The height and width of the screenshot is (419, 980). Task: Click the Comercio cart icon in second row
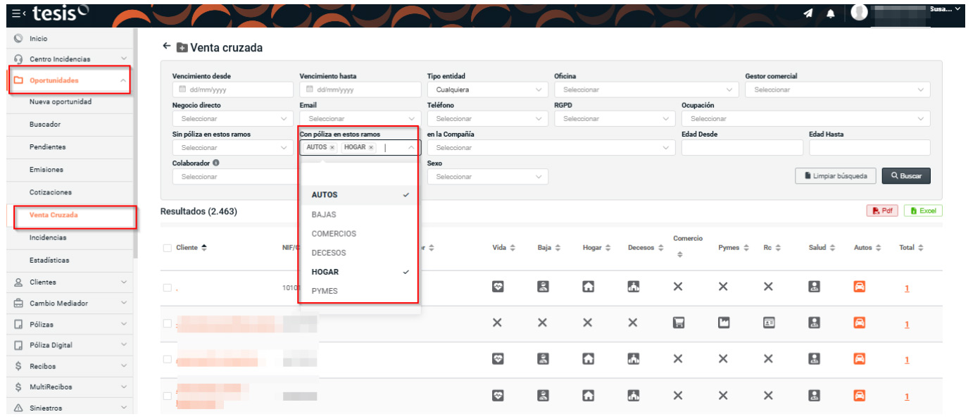pyautogui.click(x=678, y=323)
